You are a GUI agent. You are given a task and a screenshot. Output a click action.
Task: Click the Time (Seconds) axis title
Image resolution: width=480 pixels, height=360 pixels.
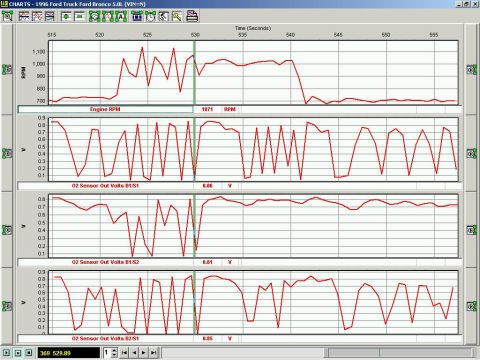pos(253,28)
